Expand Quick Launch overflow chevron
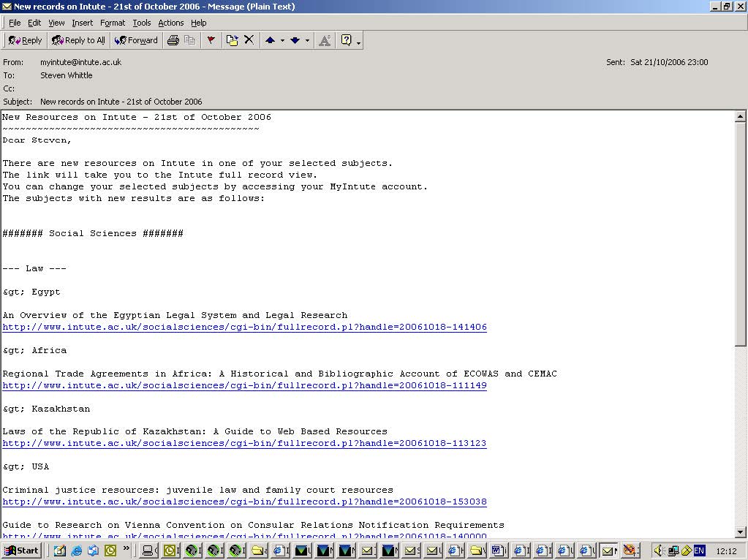The width and height of the screenshot is (748, 560). click(x=126, y=548)
